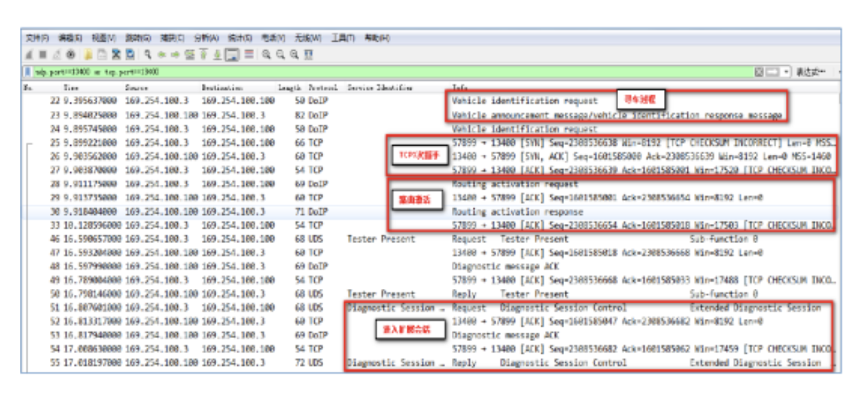Open the recent filters dropdown arrow
The height and width of the screenshot is (397, 868).
pos(787,72)
